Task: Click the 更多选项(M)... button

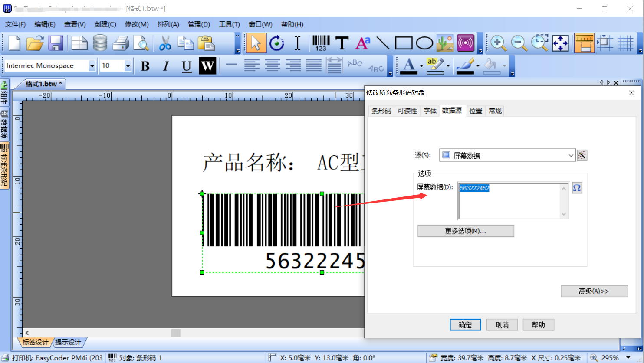Action: pyautogui.click(x=465, y=231)
